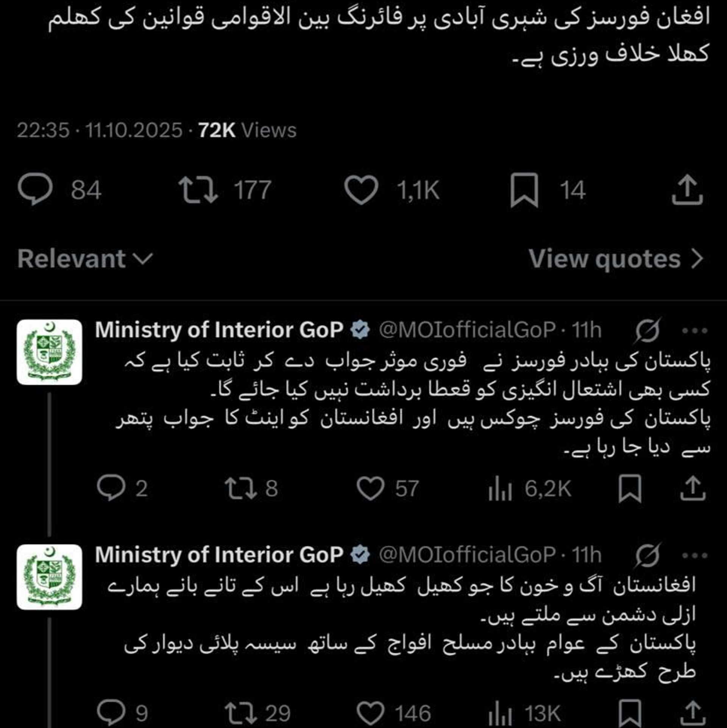View analytics for reply with 6,2K views

[x=500, y=489]
